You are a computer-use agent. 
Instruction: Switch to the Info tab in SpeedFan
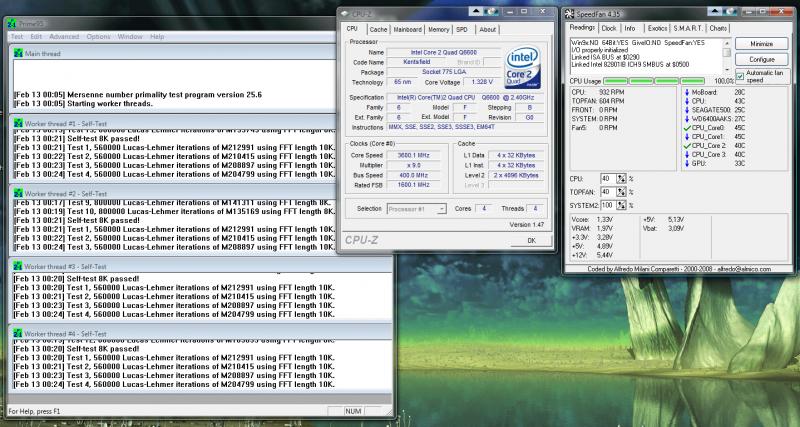click(x=630, y=29)
